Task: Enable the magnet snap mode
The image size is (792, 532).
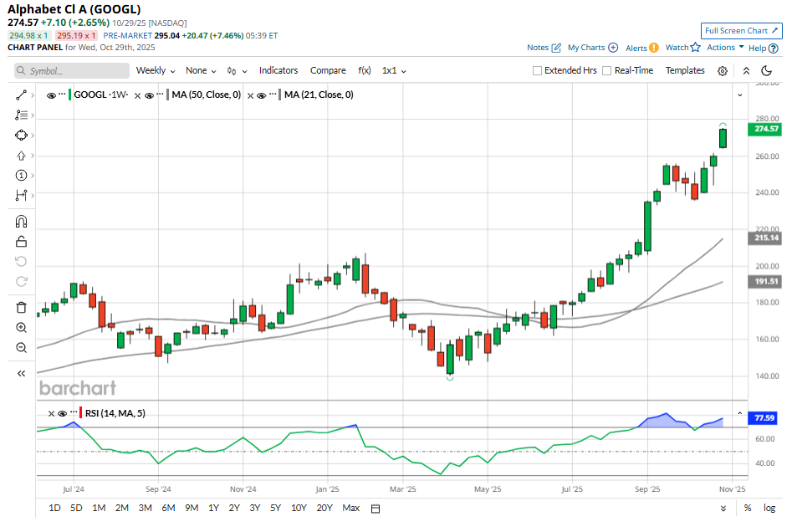Action: [22, 221]
